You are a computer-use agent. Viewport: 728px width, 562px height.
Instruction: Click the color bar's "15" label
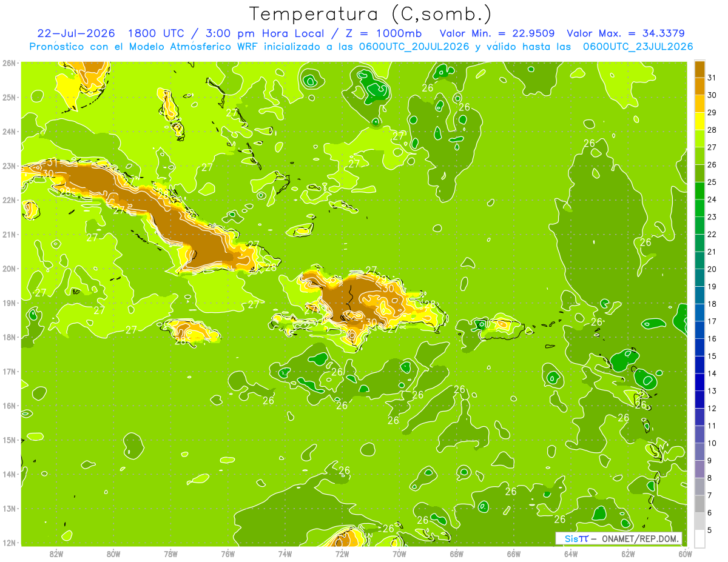[x=712, y=356]
